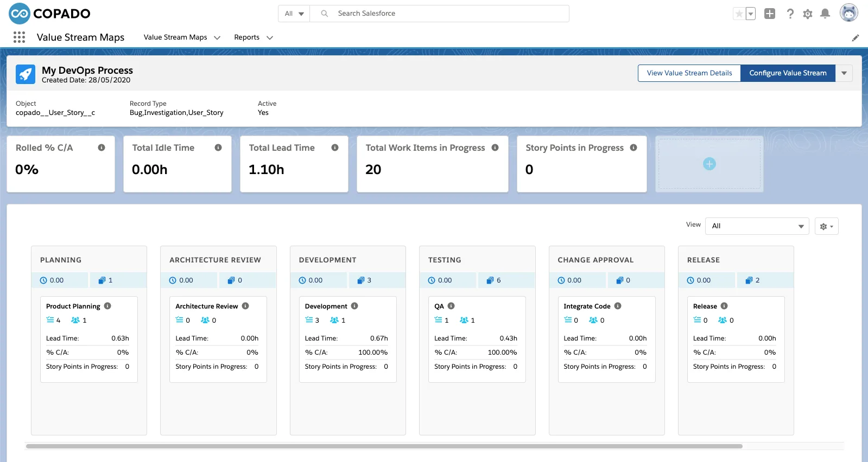
Task: Expand arrow next to Configure Value Stream
Action: coord(844,73)
